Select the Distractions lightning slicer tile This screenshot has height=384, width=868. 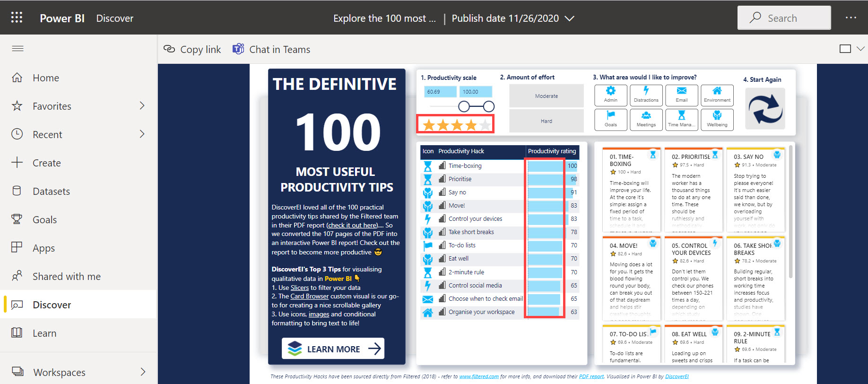point(646,95)
